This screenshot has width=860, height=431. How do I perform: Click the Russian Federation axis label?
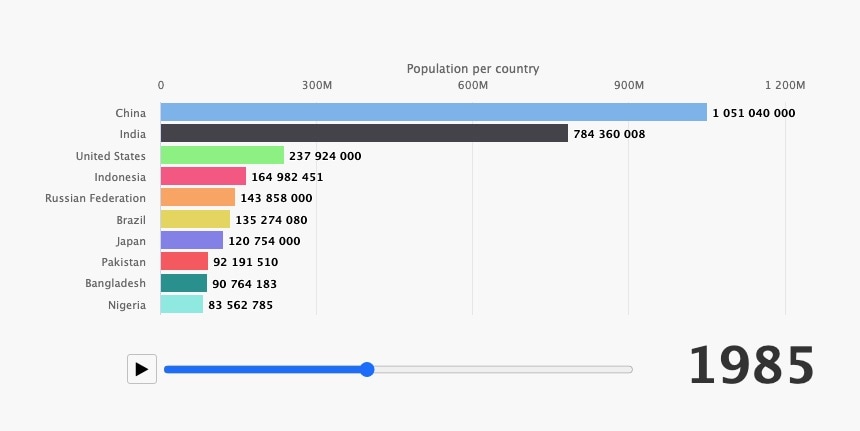96,198
